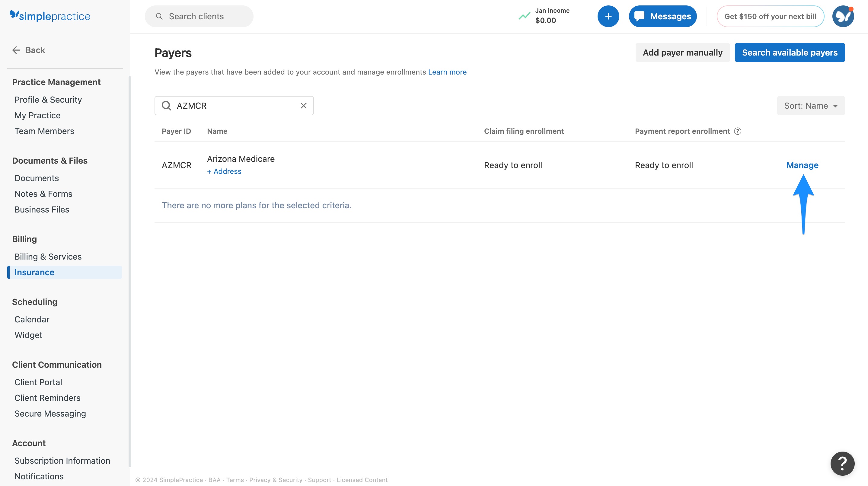
Task: Open Secure Messaging from the sidebar
Action: [50, 414]
